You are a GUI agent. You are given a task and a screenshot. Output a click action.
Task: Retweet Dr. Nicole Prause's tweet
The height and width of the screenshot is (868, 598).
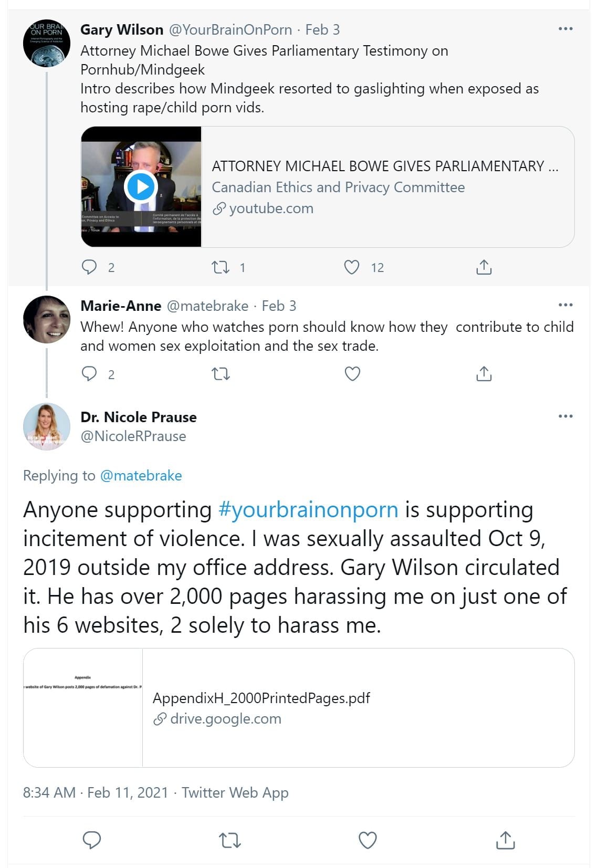point(229,840)
